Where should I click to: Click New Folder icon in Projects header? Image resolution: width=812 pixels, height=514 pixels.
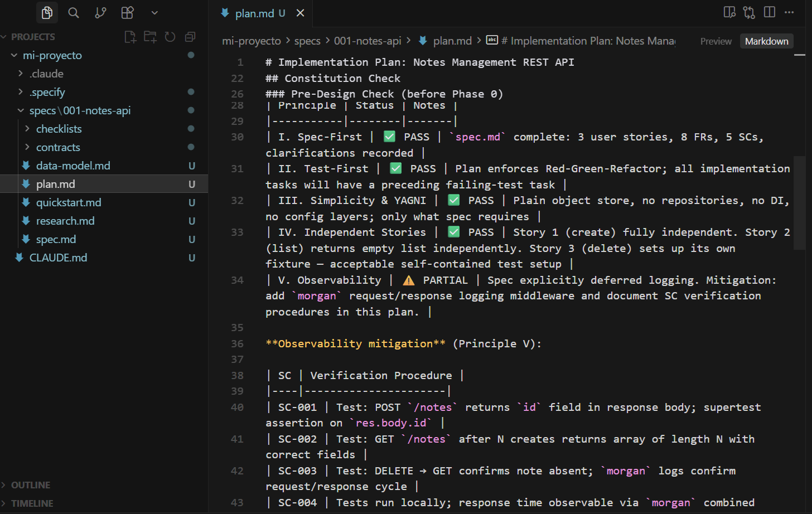coord(150,37)
